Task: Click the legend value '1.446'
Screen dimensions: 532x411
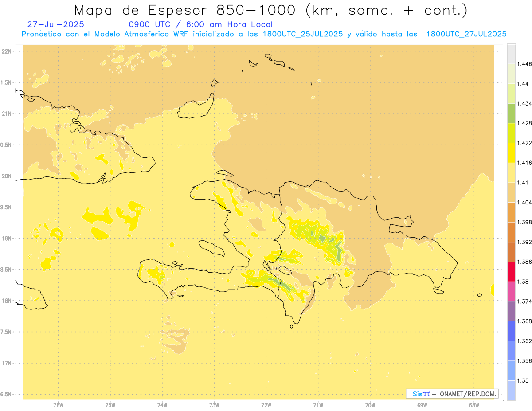Action: [x=524, y=64]
